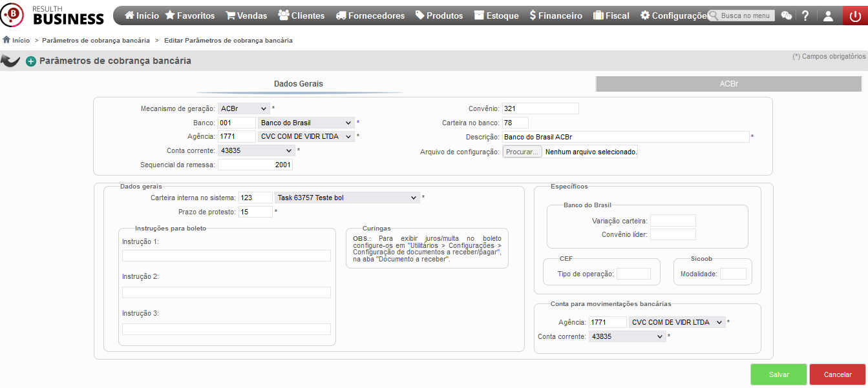The width and height of the screenshot is (868, 388).
Task: Expand the Banco do Brasil dropdown
Action: (x=306, y=123)
